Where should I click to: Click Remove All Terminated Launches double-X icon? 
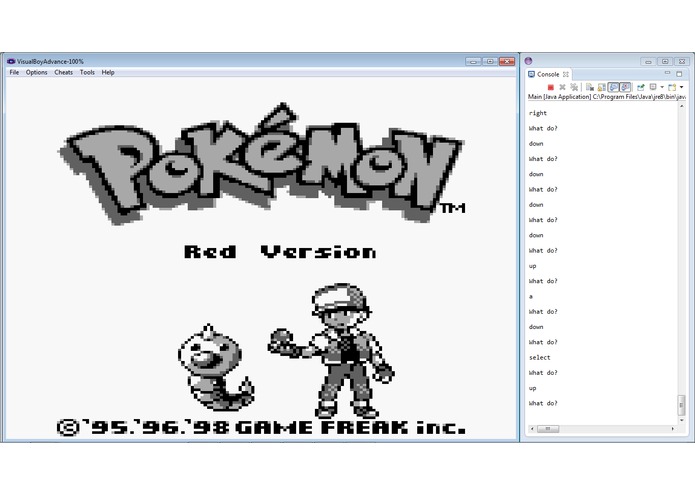pyautogui.click(x=574, y=87)
